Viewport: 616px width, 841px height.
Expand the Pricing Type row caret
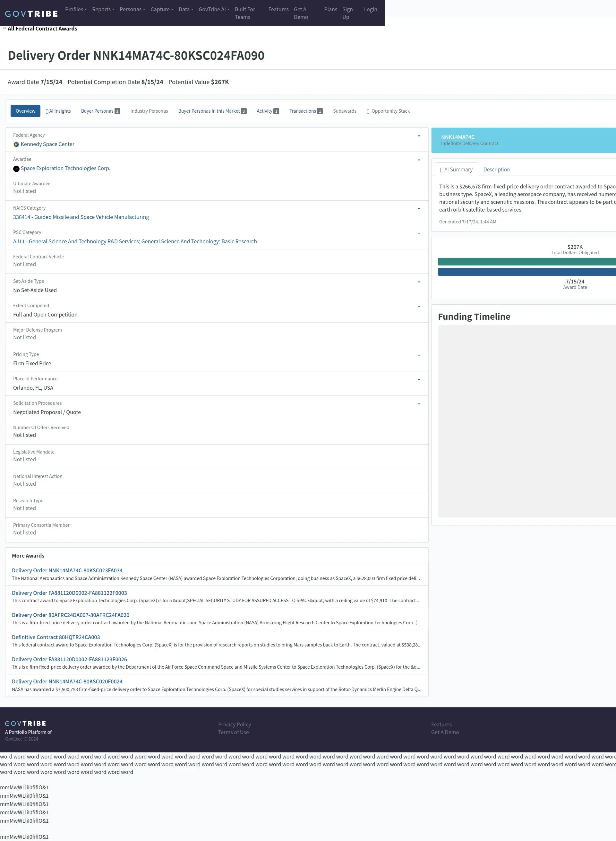point(419,356)
